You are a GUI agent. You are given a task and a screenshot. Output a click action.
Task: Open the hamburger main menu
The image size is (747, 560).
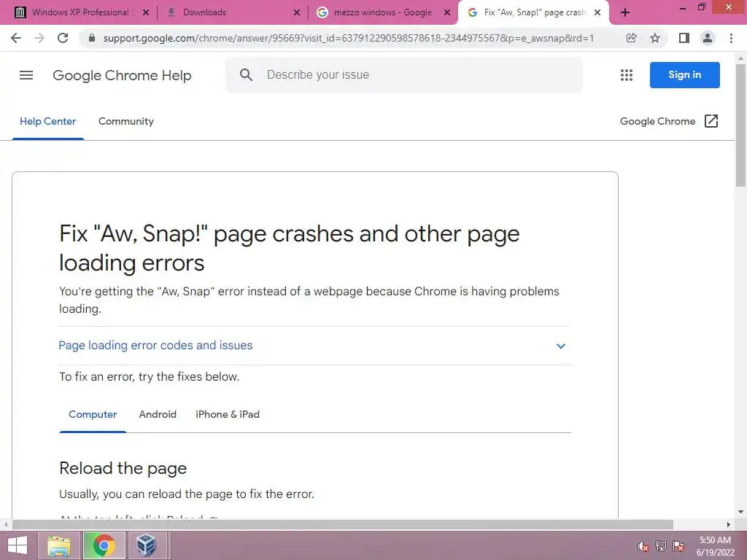point(26,75)
